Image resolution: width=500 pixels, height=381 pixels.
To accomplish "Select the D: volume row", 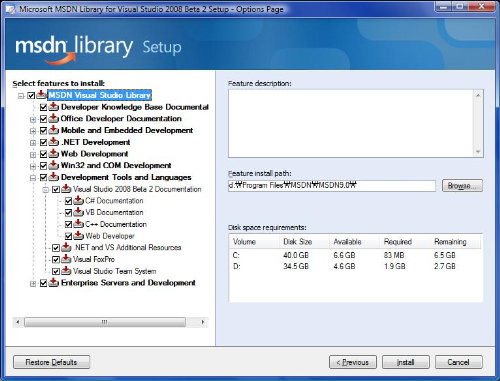I will pyautogui.click(x=356, y=266).
